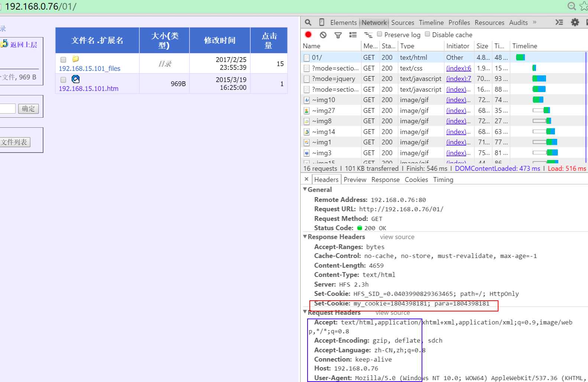This screenshot has height=382, width=588.
Task: Click folder icon of 192.168.15.101_files
Action: point(75,59)
